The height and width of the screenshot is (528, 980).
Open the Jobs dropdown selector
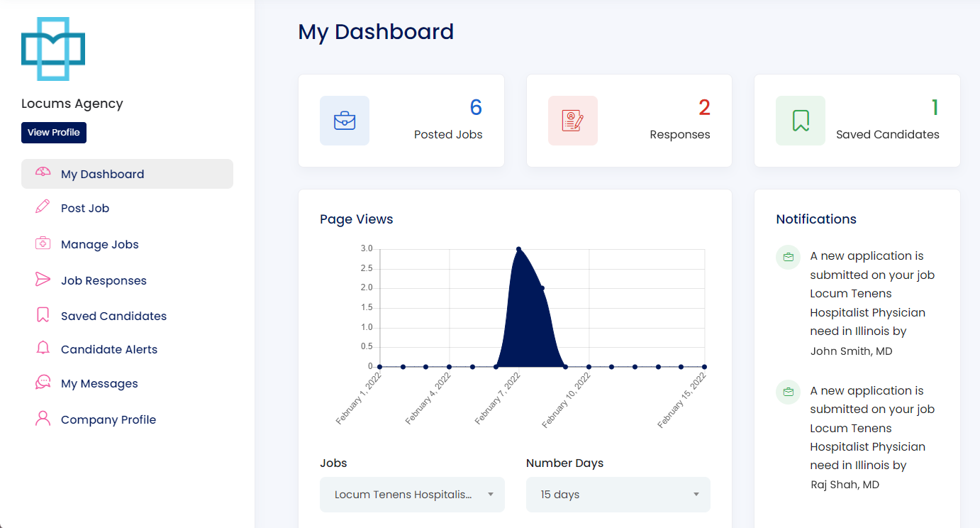coord(412,495)
